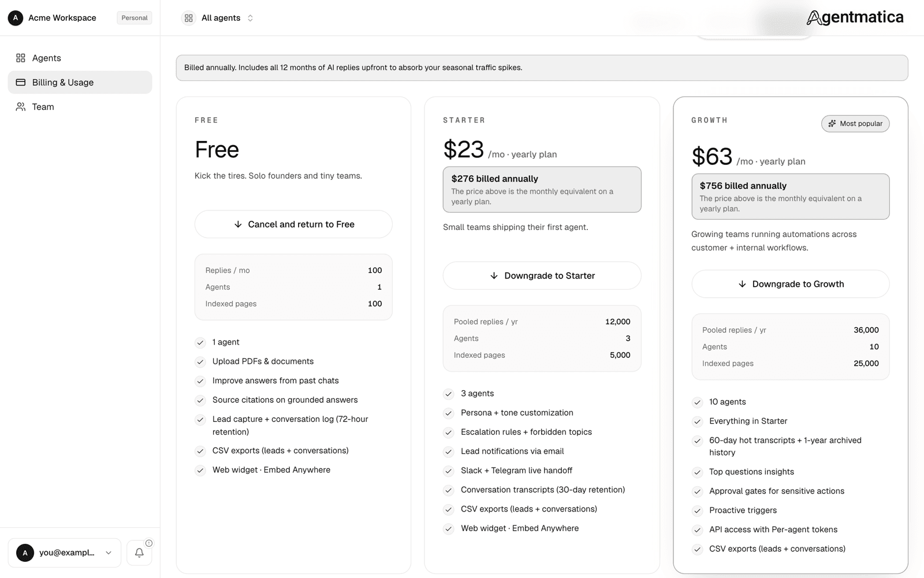Click the Personal workspace badge
The width and height of the screenshot is (924, 578).
135,18
